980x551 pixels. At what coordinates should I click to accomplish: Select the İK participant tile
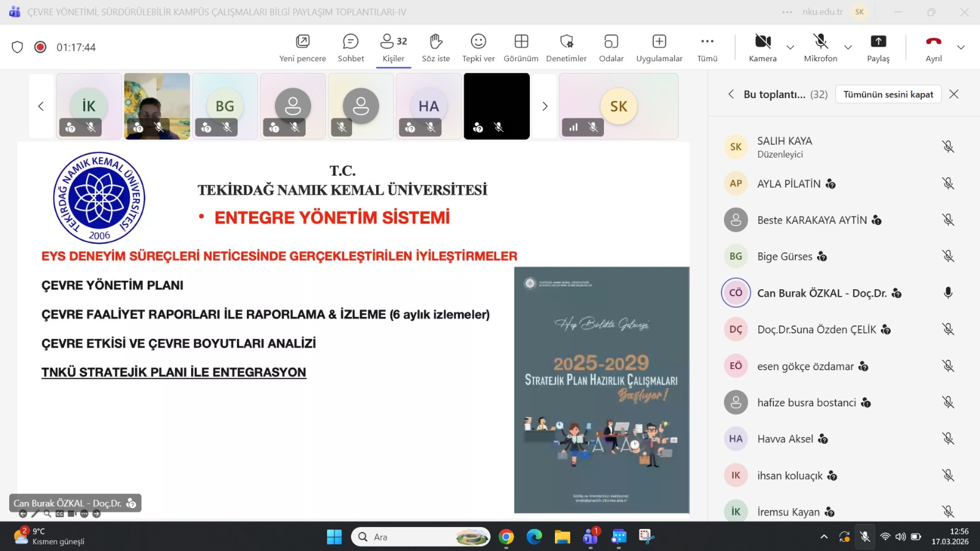(89, 106)
